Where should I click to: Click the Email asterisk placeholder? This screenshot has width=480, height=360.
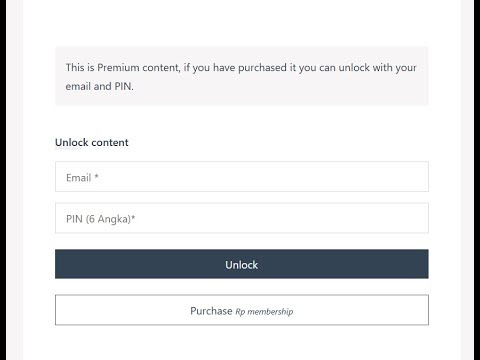pos(82,178)
